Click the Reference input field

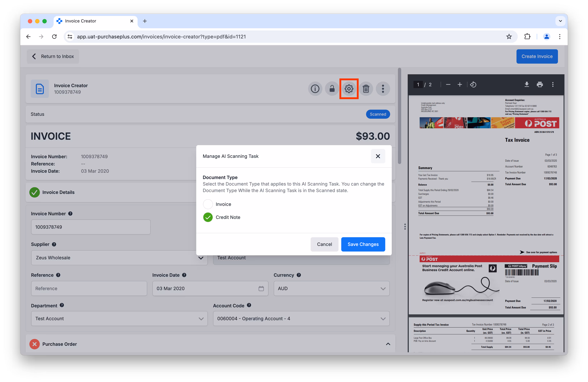pos(89,288)
